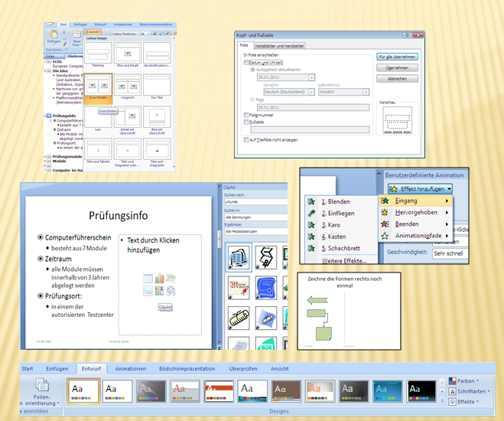Click the insert media clip placeholder icon
Image resolution: width=504 pixels, height=421 pixels.
pyautogui.click(x=171, y=291)
